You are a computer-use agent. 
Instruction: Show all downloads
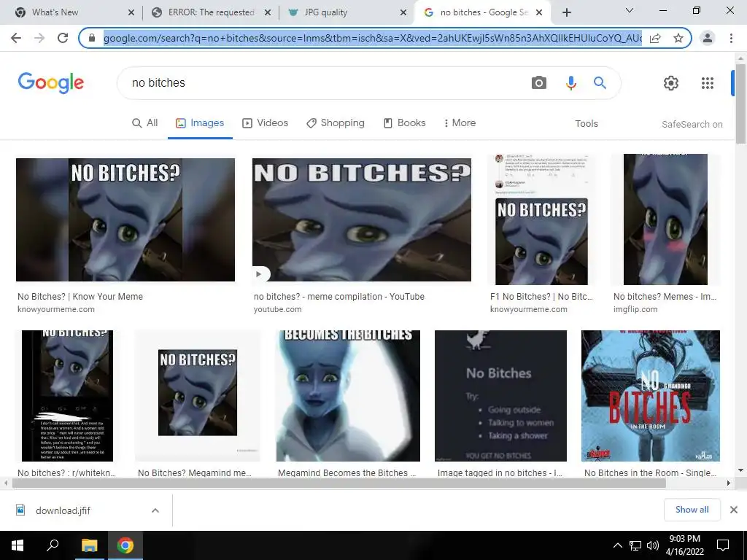click(x=692, y=510)
